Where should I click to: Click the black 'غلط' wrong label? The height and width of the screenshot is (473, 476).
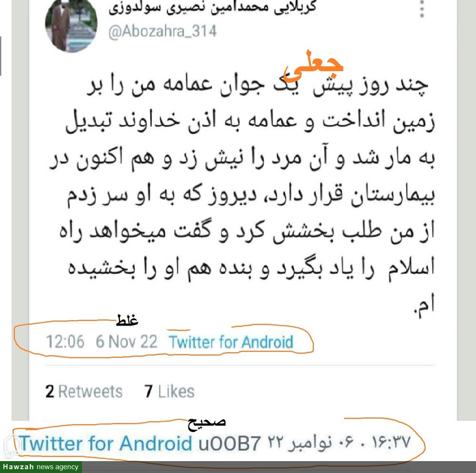click(127, 319)
